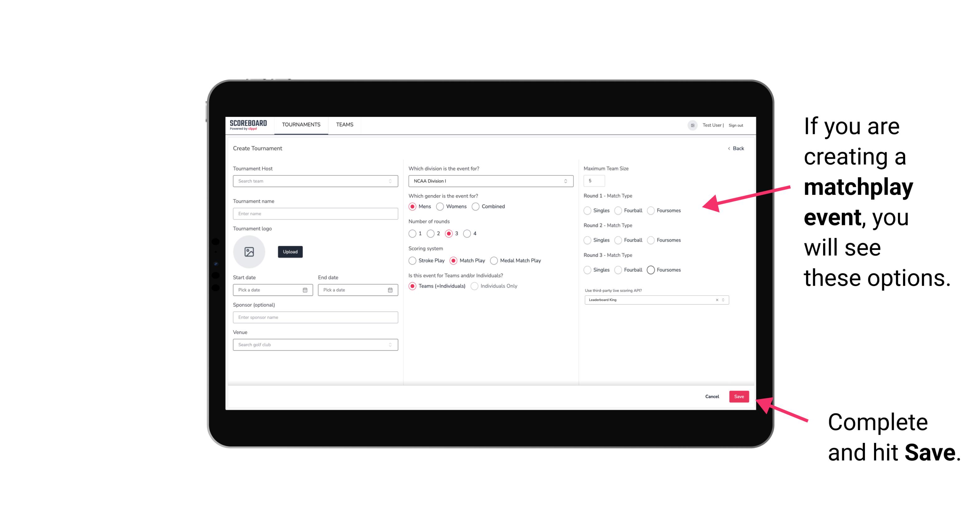Click the Upload button for tournament logo

(x=290, y=252)
